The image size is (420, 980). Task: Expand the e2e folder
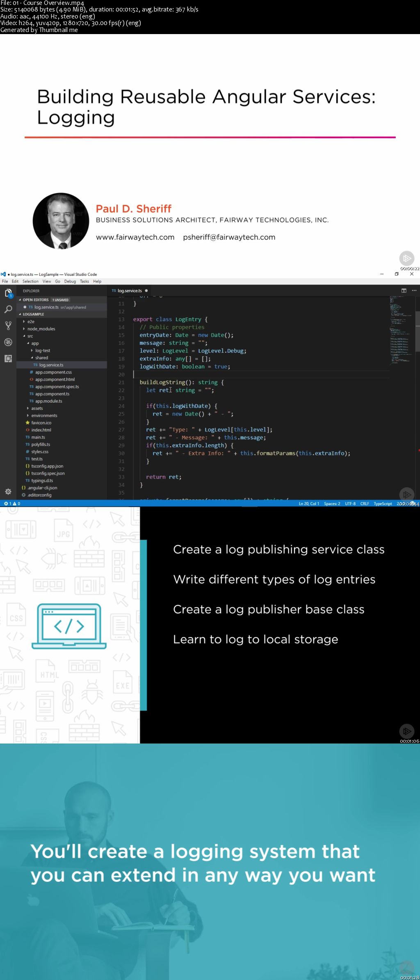point(24,321)
